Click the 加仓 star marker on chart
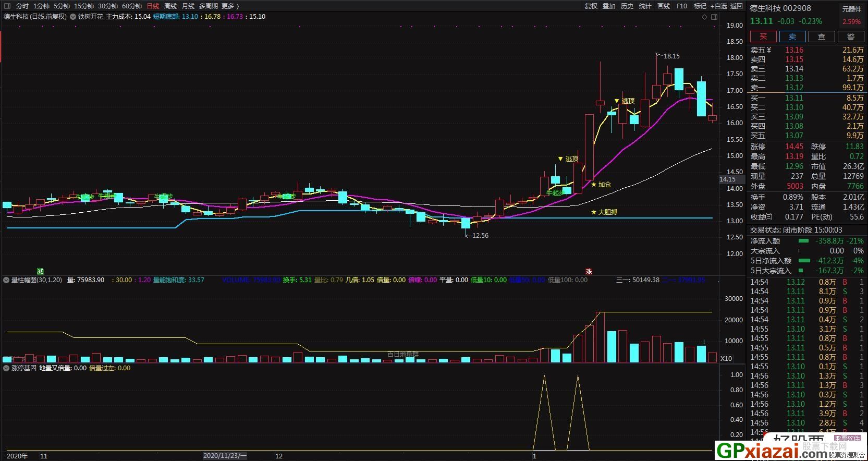Screen dimensions: 868x461 [x=593, y=185]
